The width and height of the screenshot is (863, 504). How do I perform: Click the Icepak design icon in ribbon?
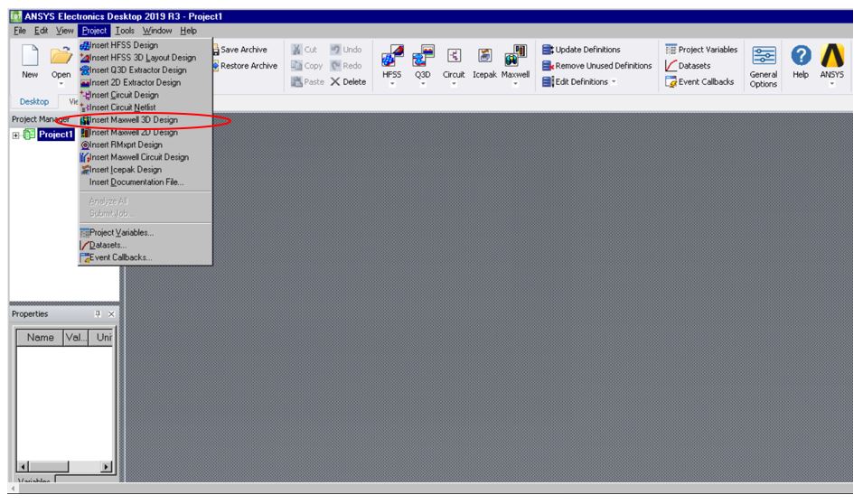tap(484, 56)
